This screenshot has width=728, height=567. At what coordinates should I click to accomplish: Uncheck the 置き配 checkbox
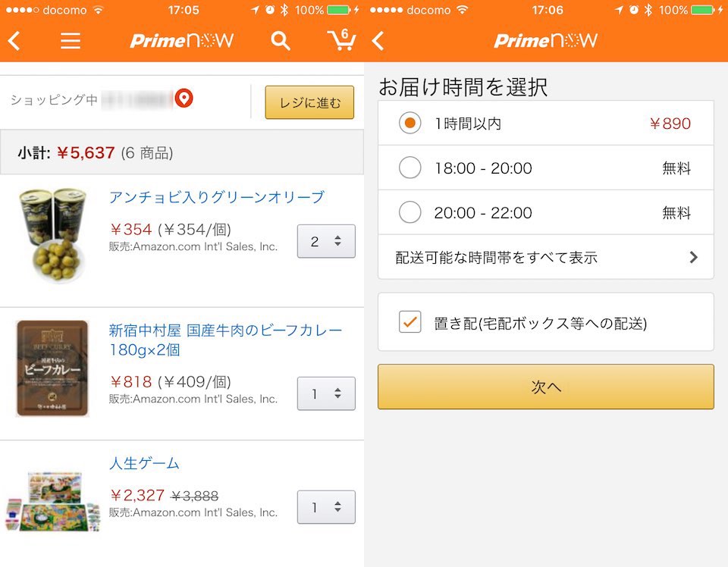[x=410, y=322]
